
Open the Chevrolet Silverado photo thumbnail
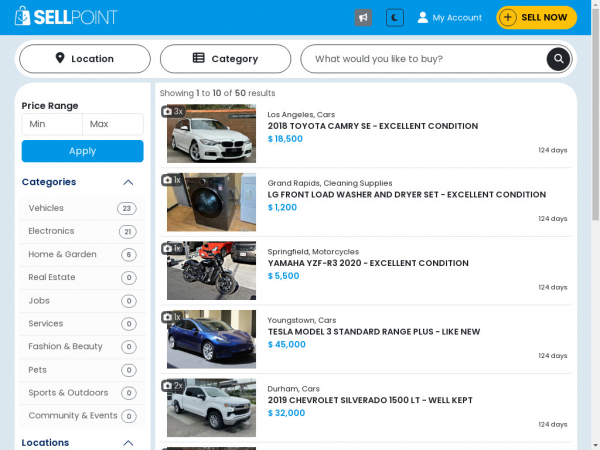point(211,408)
